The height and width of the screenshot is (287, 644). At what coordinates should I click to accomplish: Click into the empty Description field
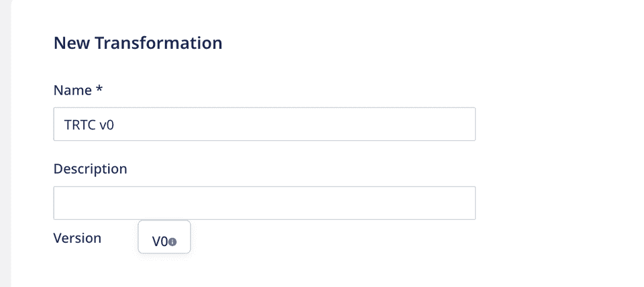coord(264,203)
